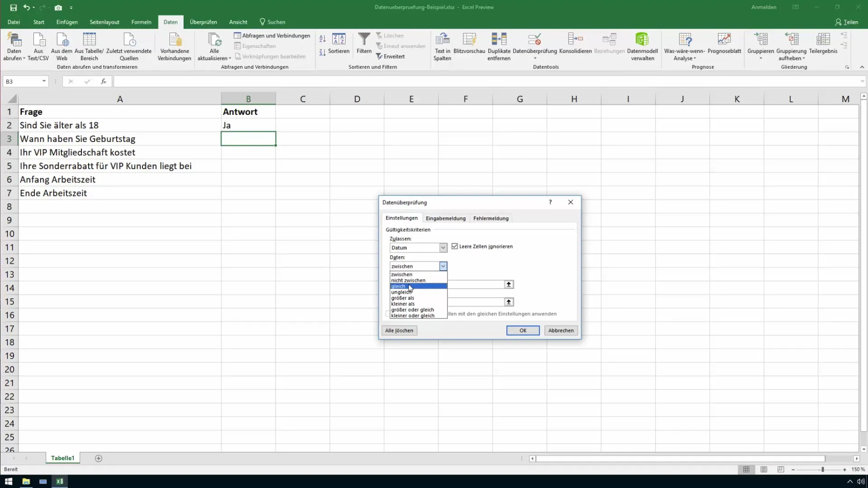
Task: Open Zuletzt verwendete Quellen
Action: click(129, 47)
